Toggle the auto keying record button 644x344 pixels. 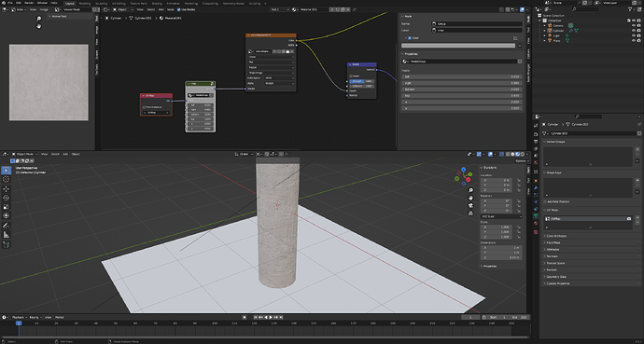(x=245, y=317)
